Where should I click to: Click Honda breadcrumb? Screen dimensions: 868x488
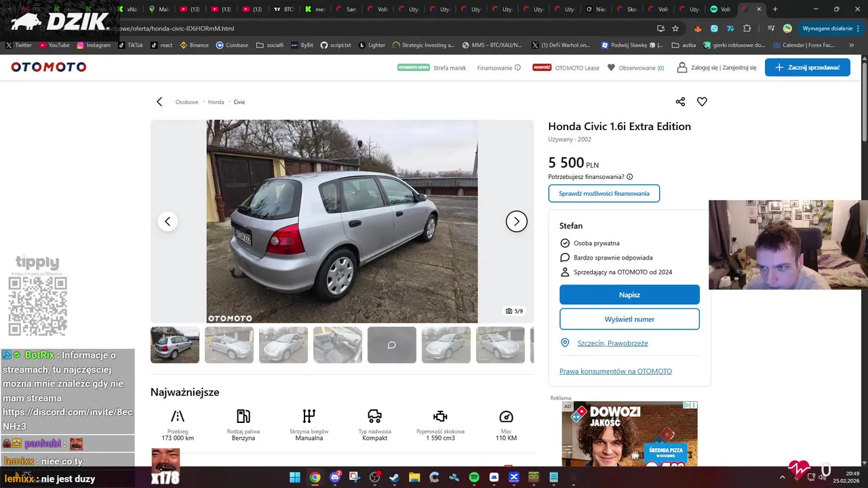tap(216, 102)
